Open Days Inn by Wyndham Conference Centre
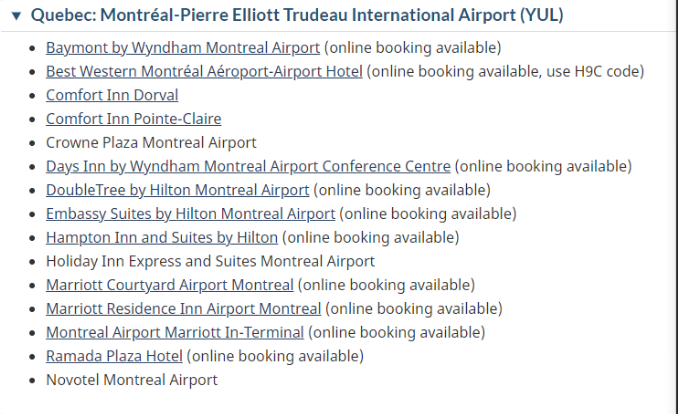This screenshot has height=414, width=678. pos(249,166)
